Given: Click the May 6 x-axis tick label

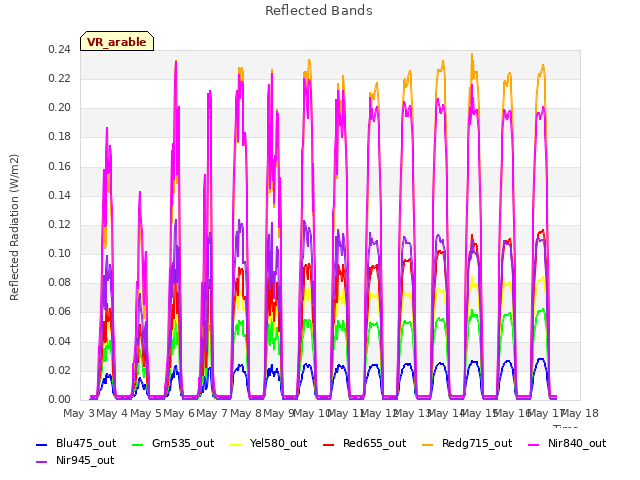Looking at the screenshot, I should tap(179, 413).
